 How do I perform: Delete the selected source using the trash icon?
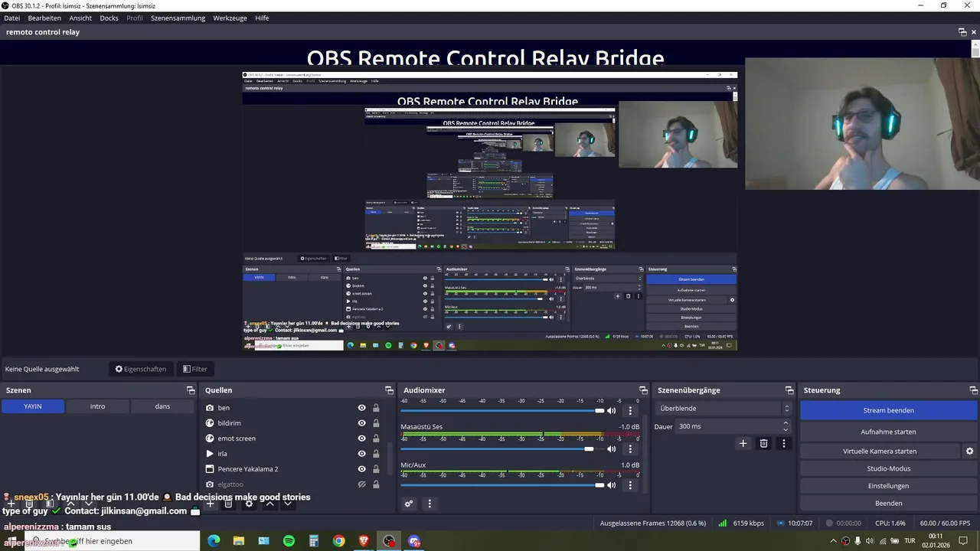pyautogui.click(x=228, y=504)
